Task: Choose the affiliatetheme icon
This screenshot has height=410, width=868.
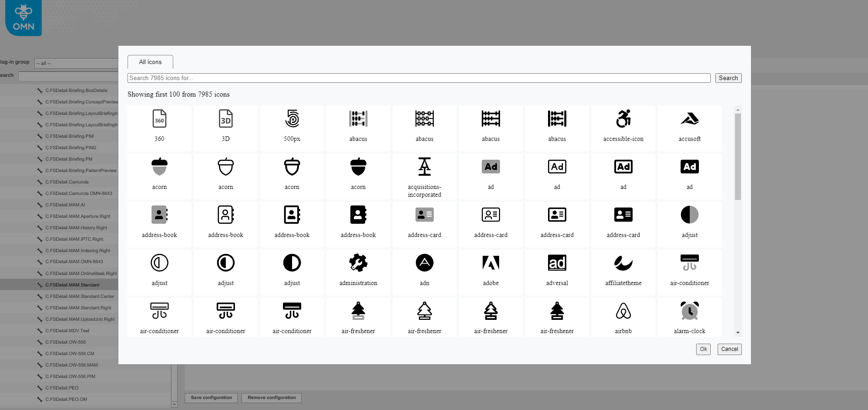Action: pos(623,272)
